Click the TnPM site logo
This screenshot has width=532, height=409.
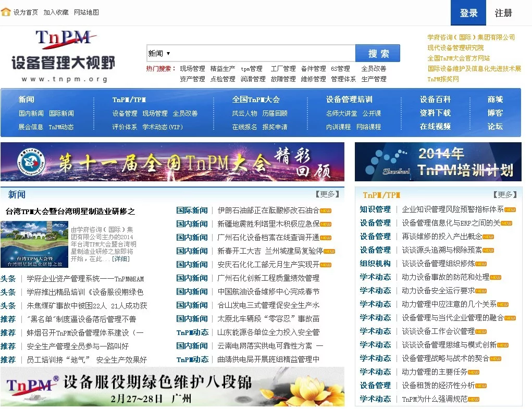tap(64, 56)
